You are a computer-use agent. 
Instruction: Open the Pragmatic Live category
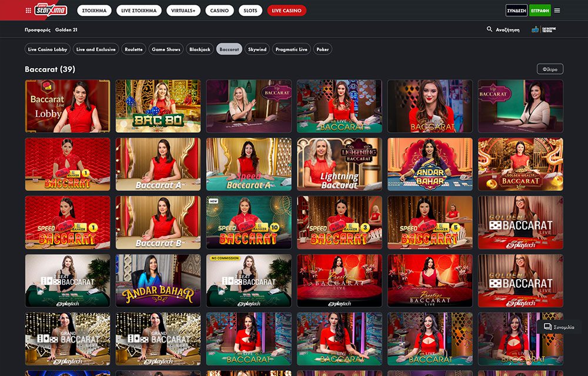[x=291, y=49]
